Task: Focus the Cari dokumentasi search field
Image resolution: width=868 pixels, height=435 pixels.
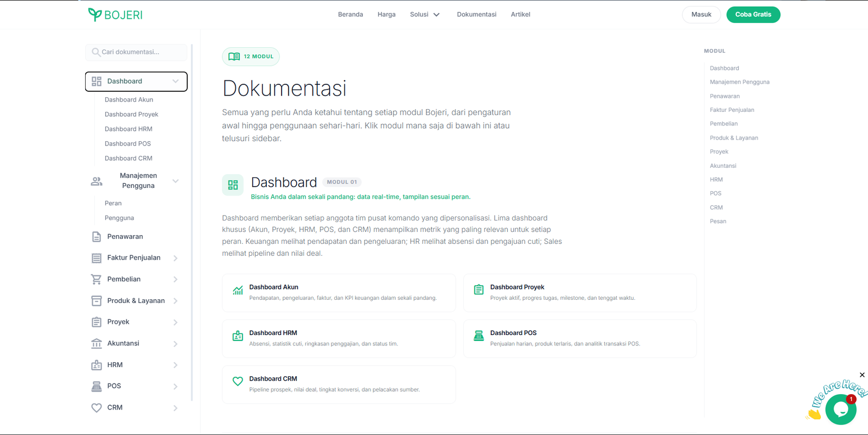Action: pyautogui.click(x=136, y=52)
